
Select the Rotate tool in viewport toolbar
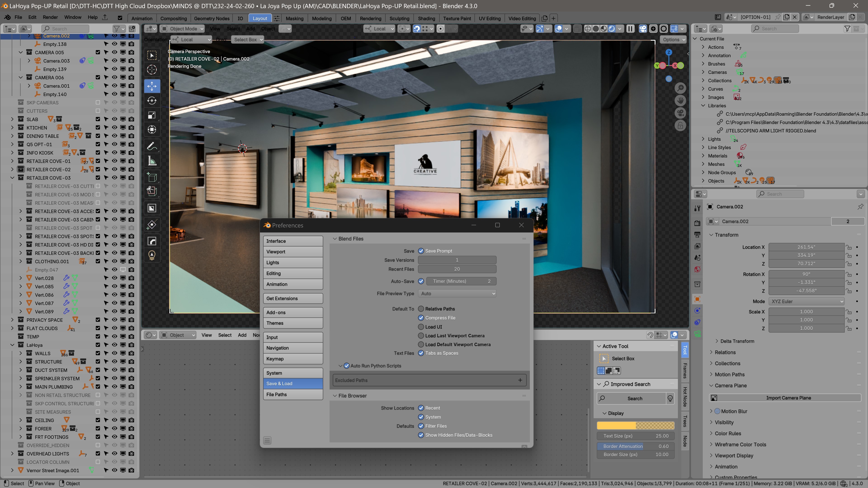point(152,101)
